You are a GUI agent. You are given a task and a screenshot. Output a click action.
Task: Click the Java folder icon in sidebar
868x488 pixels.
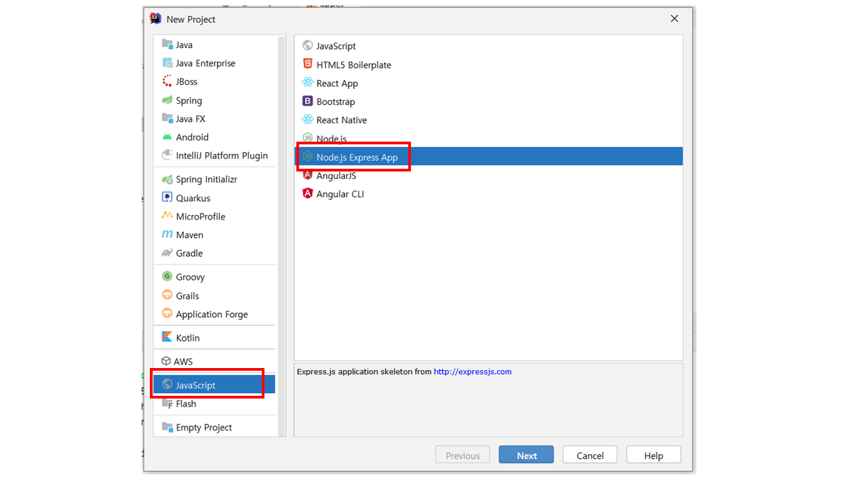click(167, 45)
